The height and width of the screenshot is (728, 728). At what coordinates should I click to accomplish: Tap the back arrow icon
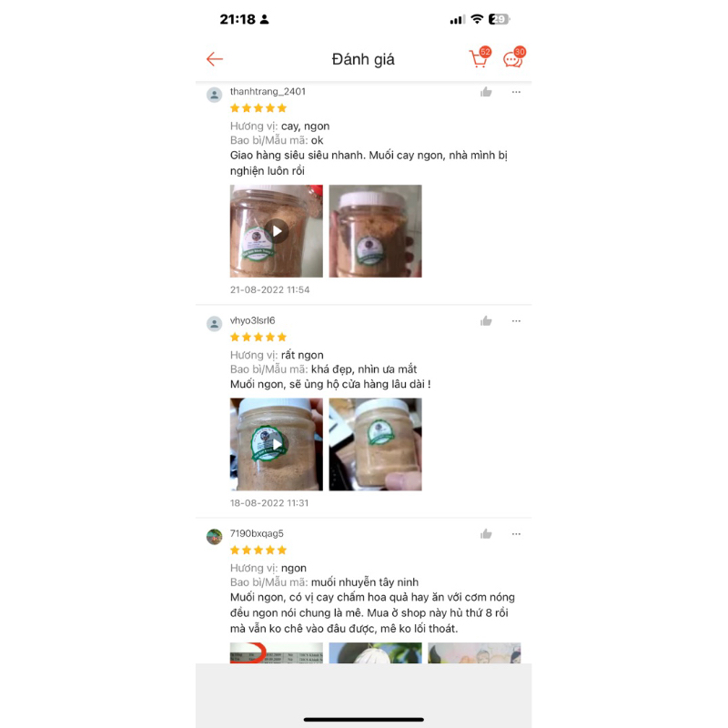tap(215, 59)
